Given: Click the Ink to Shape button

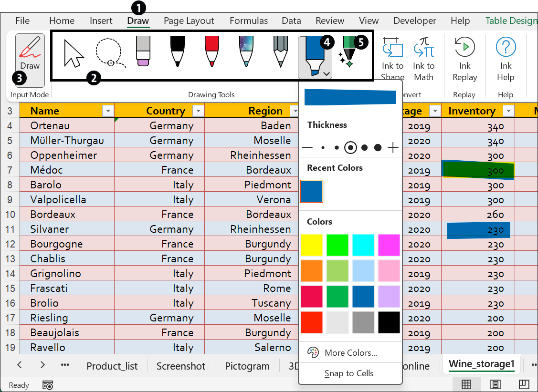Looking at the screenshot, I should point(392,59).
